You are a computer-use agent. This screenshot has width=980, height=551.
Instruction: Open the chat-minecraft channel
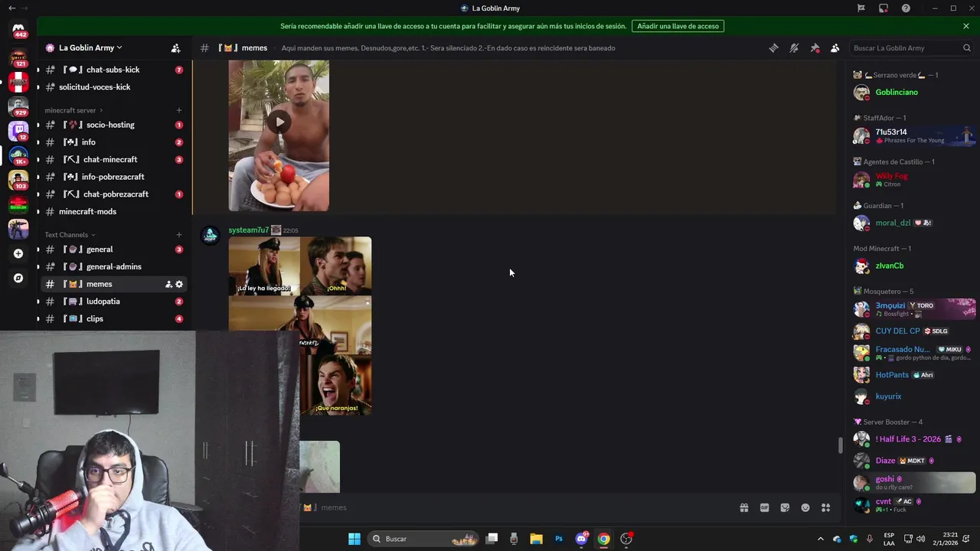click(113, 159)
